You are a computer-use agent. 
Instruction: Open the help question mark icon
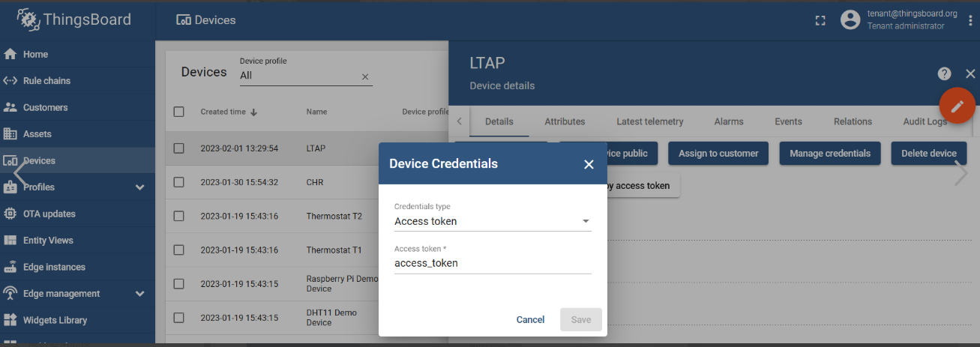tap(944, 73)
